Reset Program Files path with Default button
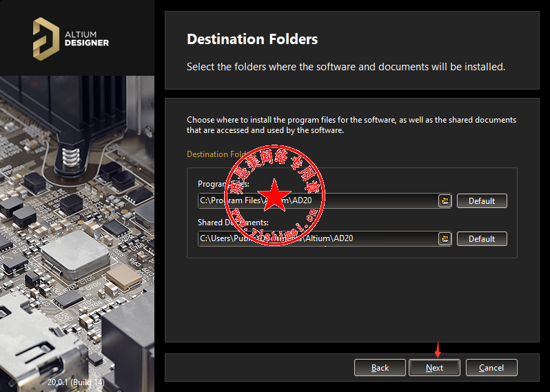Image resolution: width=550 pixels, height=392 pixels. (x=482, y=201)
